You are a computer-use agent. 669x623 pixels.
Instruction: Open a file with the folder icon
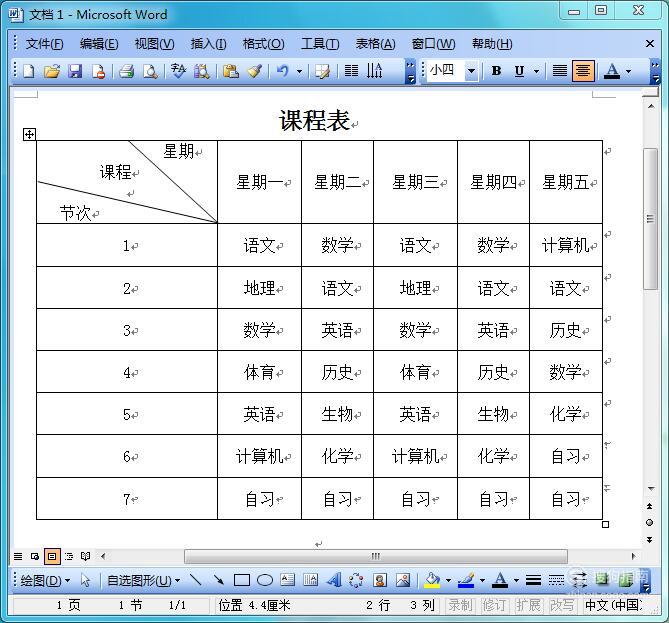click(52, 71)
